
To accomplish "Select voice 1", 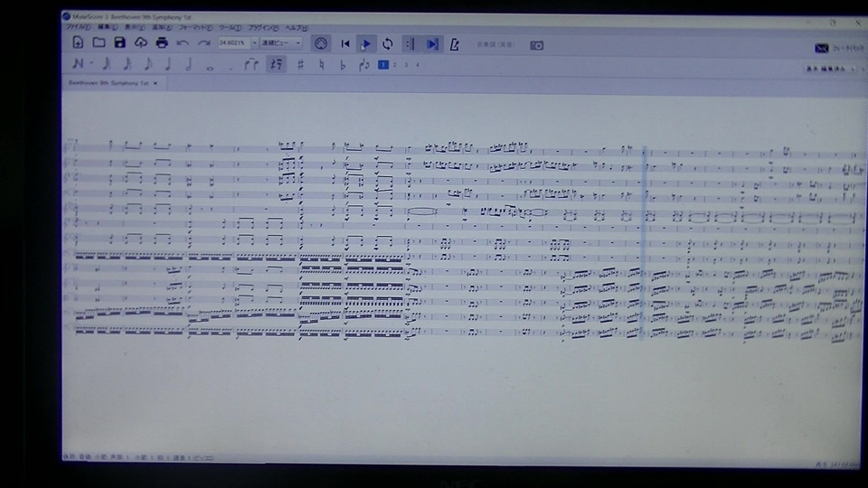I will point(383,65).
